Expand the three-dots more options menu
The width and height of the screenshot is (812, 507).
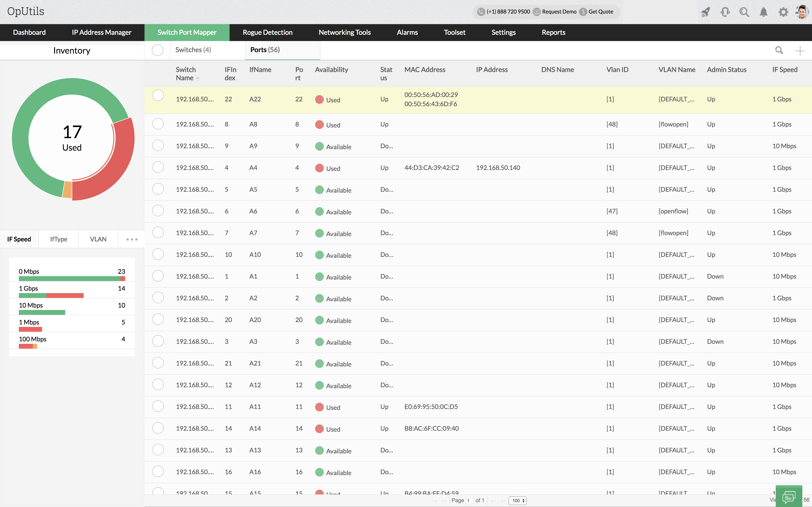click(132, 239)
